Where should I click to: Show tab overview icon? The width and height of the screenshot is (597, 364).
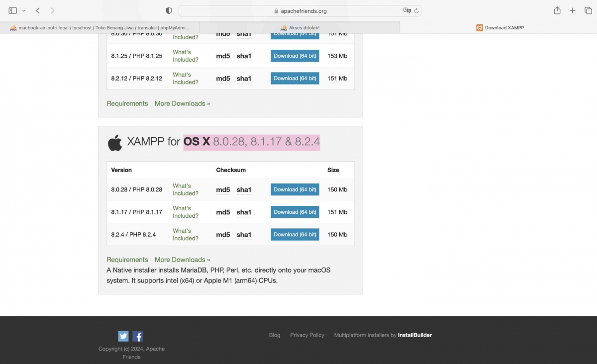coord(588,10)
